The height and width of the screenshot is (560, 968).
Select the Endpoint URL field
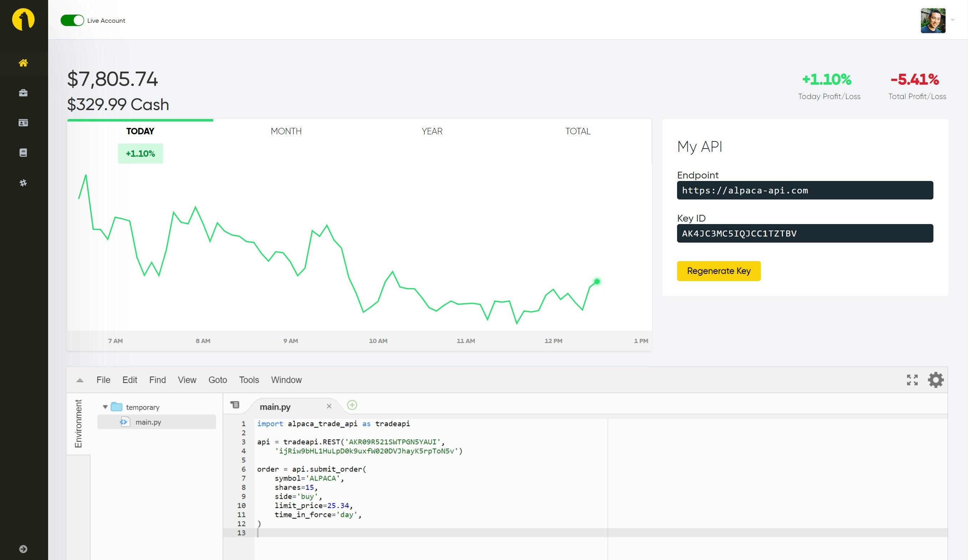coord(805,190)
